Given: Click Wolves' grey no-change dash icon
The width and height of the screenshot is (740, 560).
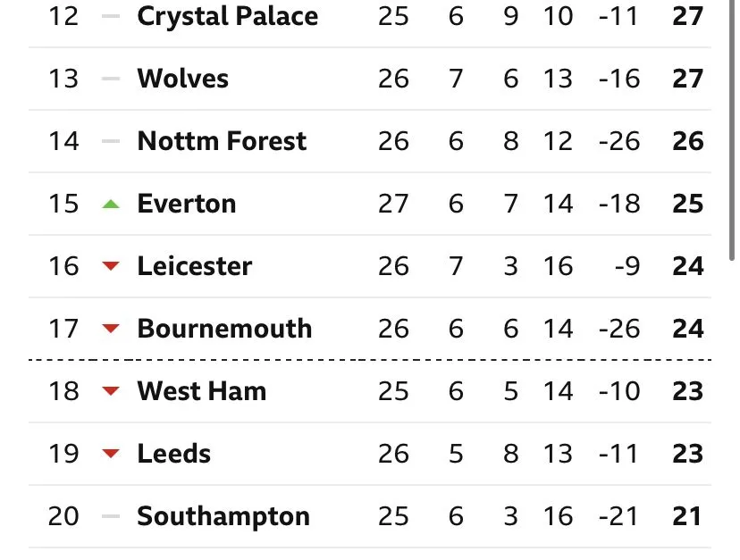Looking at the screenshot, I should pyautogui.click(x=111, y=79).
